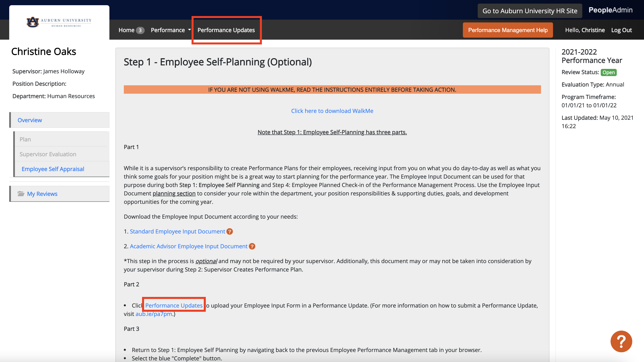Click the orange WalkMe instructions banner

click(332, 89)
